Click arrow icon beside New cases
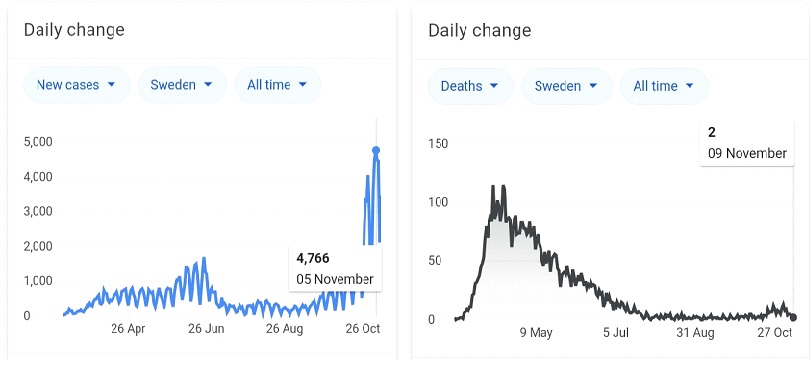 click(111, 85)
